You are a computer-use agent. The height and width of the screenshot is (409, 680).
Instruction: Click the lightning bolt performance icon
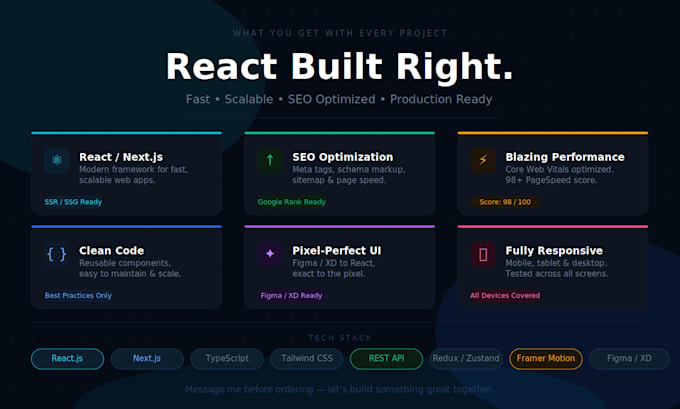tap(483, 160)
